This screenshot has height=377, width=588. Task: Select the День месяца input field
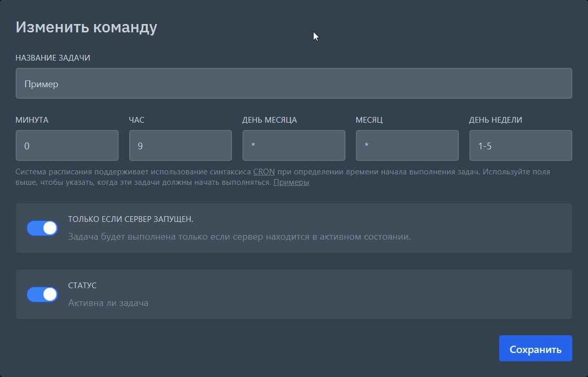coord(293,146)
